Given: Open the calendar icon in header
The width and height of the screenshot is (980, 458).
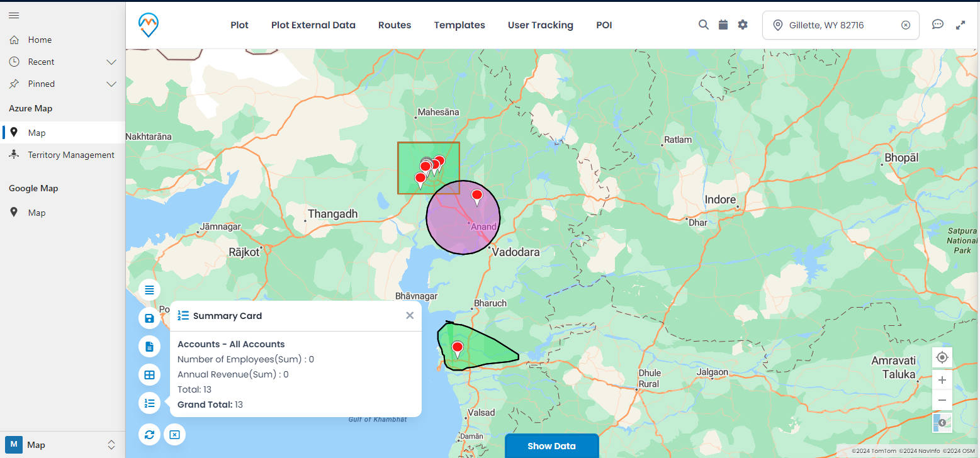Looking at the screenshot, I should click(723, 25).
